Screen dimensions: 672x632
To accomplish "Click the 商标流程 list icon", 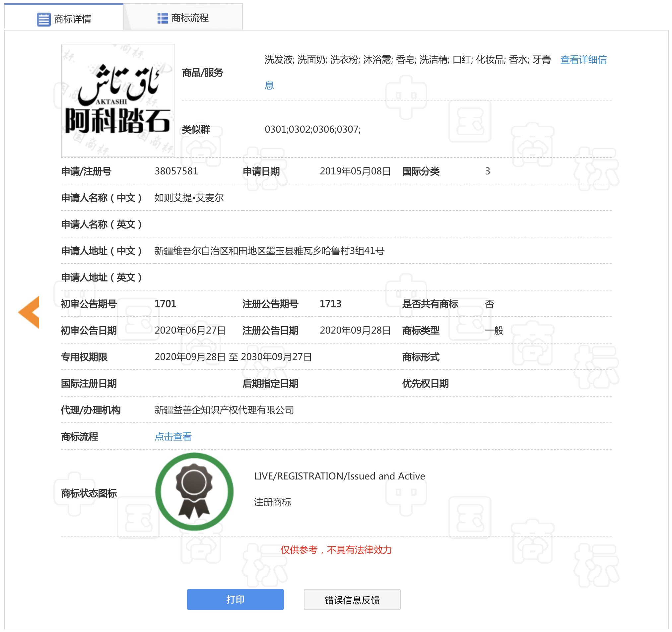I will coord(163,18).
